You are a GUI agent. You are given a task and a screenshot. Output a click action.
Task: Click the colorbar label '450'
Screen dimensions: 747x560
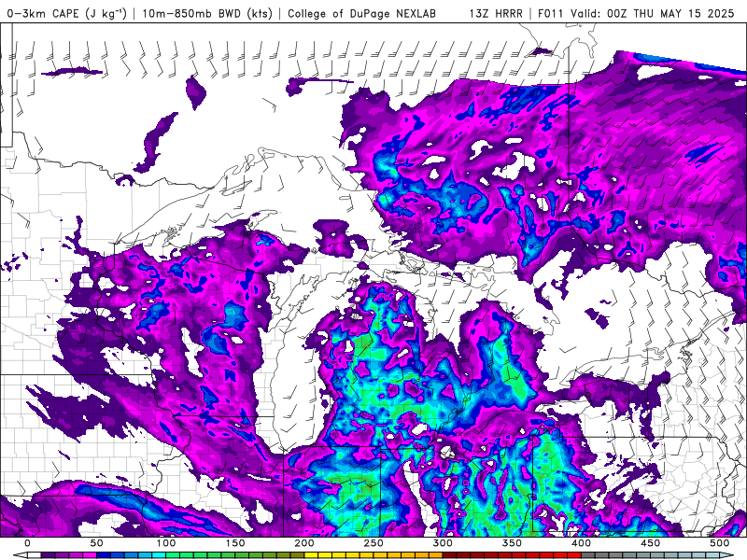pos(650,543)
